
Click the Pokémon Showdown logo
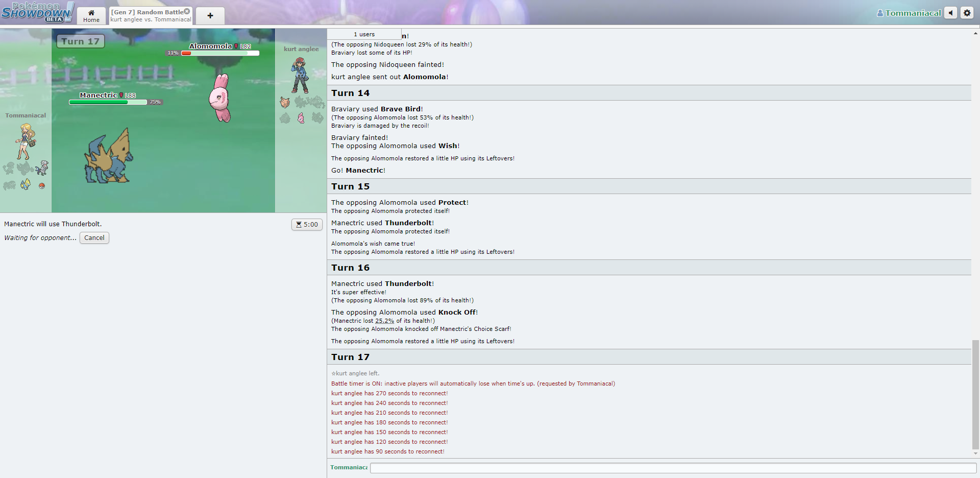(37, 12)
